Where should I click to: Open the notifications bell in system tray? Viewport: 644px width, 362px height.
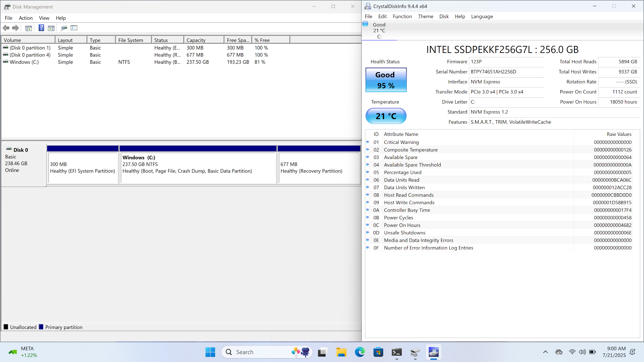click(633, 352)
